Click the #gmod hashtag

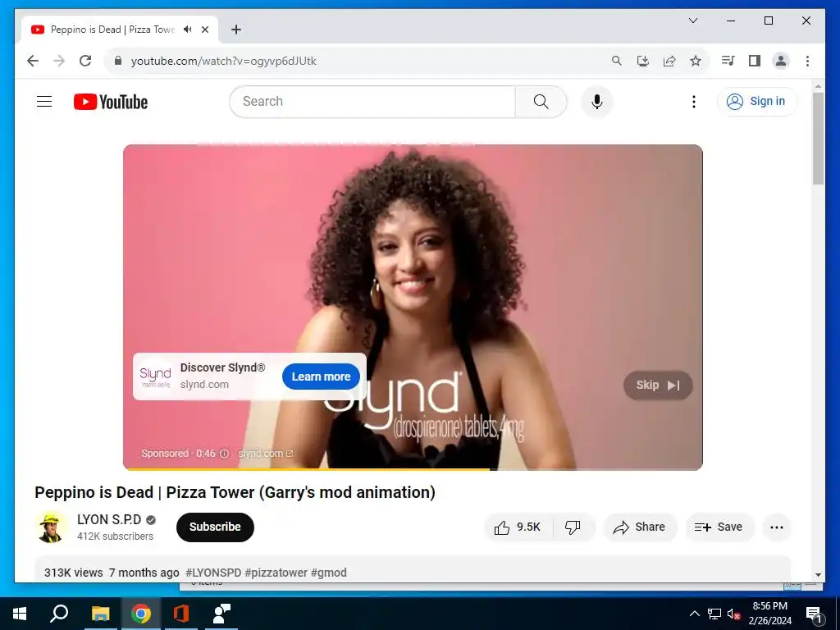click(x=328, y=573)
